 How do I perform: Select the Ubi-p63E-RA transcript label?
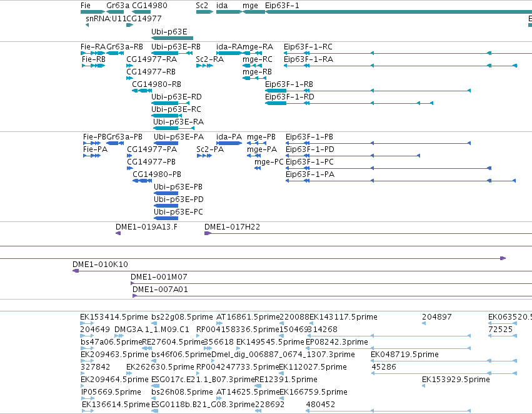coord(178,122)
